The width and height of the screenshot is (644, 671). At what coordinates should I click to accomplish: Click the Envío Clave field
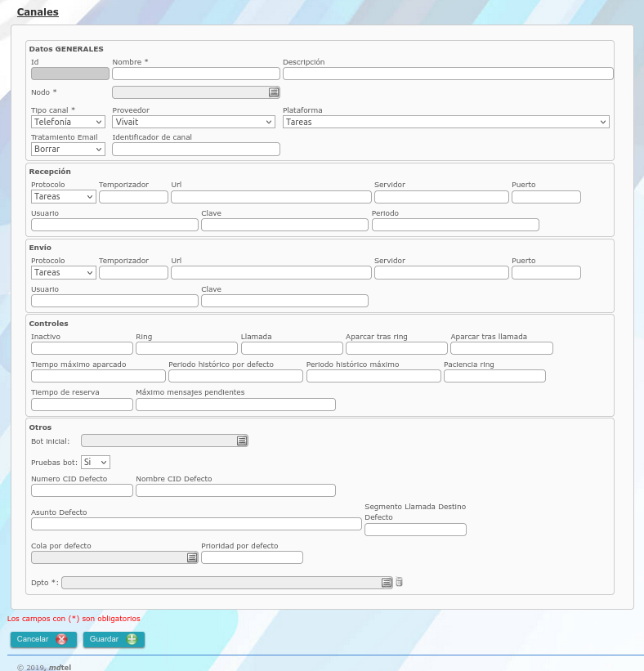(x=284, y=301)
